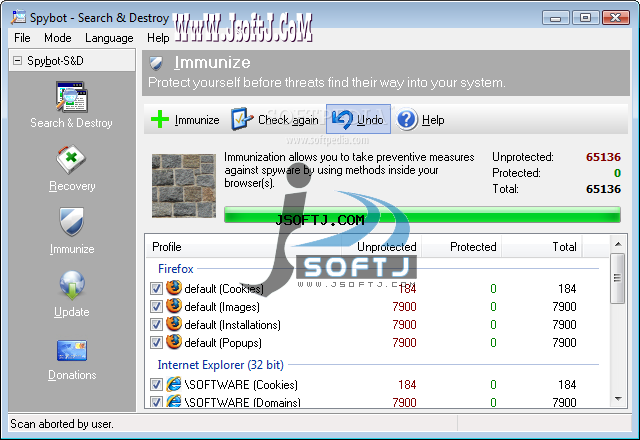Click Firefox icon of default (Images)

(174, 306)
